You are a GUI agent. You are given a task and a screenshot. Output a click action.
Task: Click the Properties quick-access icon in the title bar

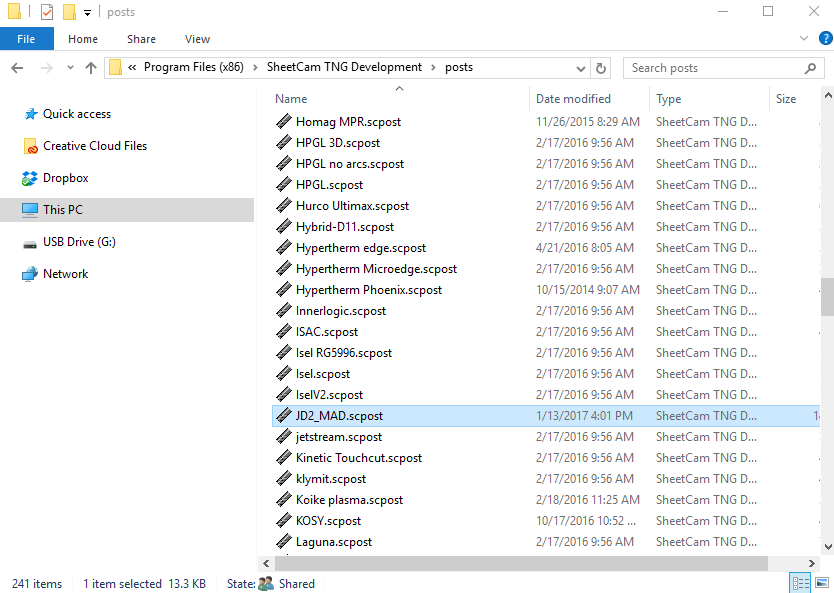[x=47, y=11]
